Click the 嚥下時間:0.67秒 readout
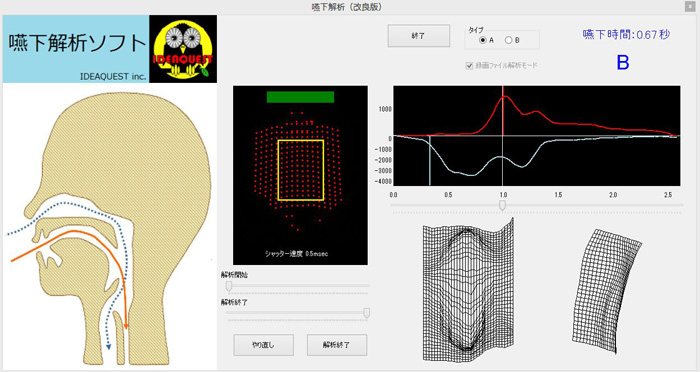Viewport: 700px width, 372px height. (626, 34)
